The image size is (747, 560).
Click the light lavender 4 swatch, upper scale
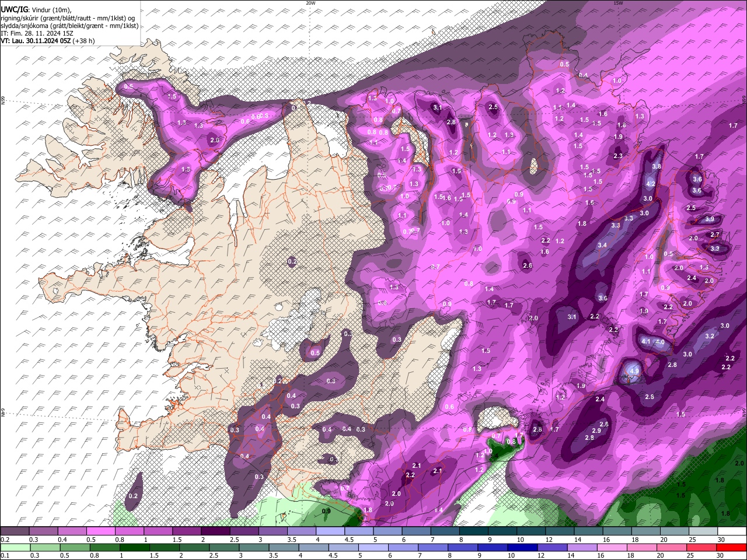pos(330,531)
